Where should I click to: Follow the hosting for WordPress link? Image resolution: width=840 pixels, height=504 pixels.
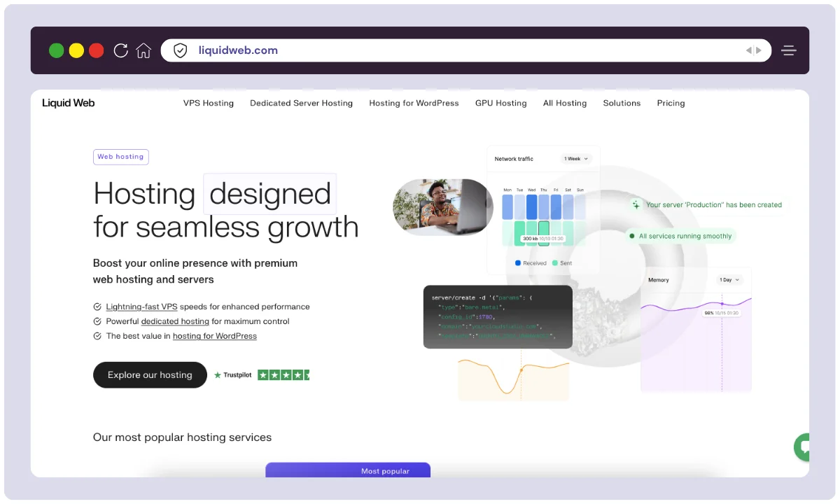coord(215,336)
